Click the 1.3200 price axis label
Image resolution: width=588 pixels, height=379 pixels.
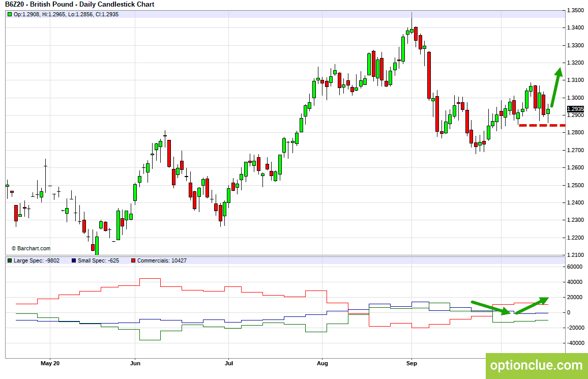[576, 63]
